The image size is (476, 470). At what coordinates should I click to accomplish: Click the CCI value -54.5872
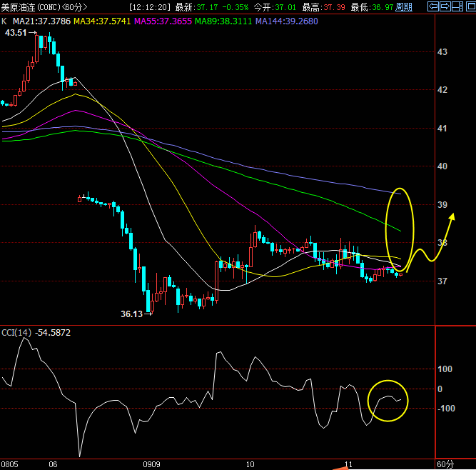pyautogui.click(x=53, y=333)
